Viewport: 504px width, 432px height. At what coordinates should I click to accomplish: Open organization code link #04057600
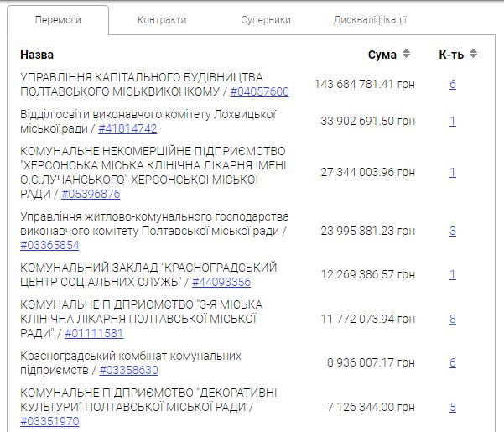[259, 91]
